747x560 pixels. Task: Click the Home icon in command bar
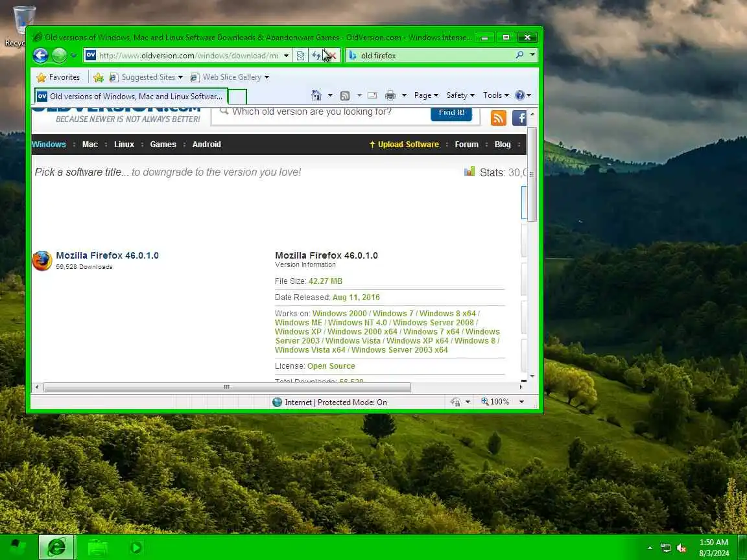[316, 95]
